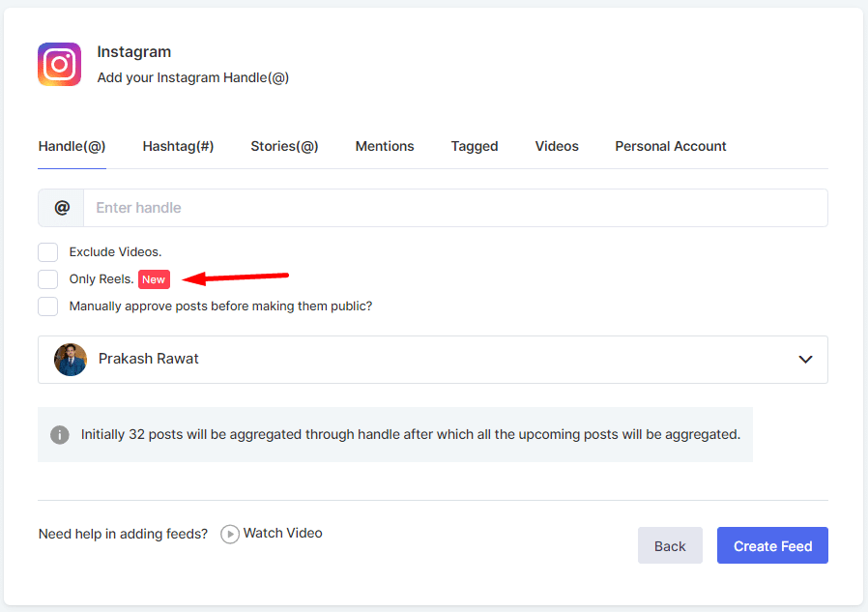Click the play icon beside Watch Video
The height and width of the screenshot is (612, 868).
pos(230,534)
